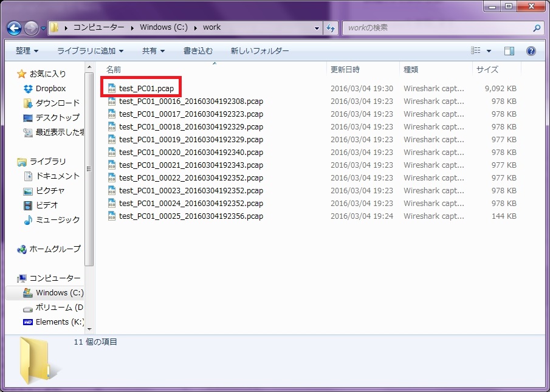Open the ミュージック library
Screen dimensions: 550x392
(58, 220)
